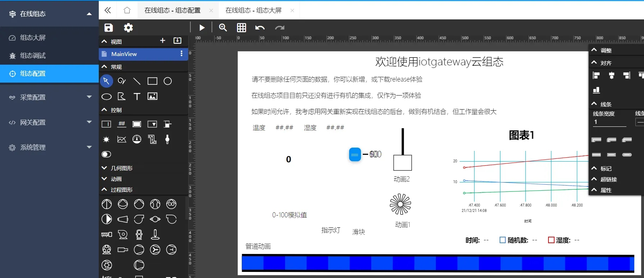Select the text tool
The height and width of the screenshot is (278, 644).
click(x=137, y=96)
